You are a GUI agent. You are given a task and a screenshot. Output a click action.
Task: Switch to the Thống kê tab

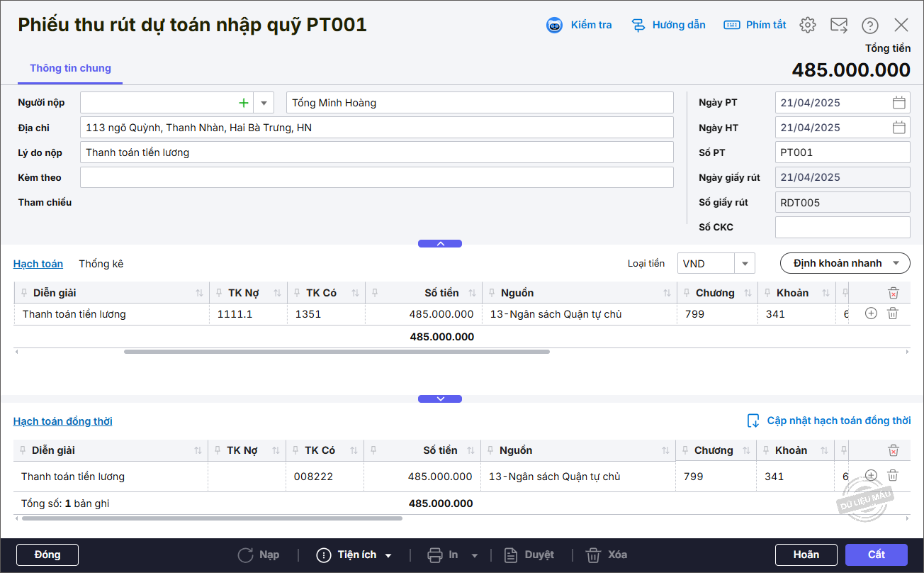[101, 264]
